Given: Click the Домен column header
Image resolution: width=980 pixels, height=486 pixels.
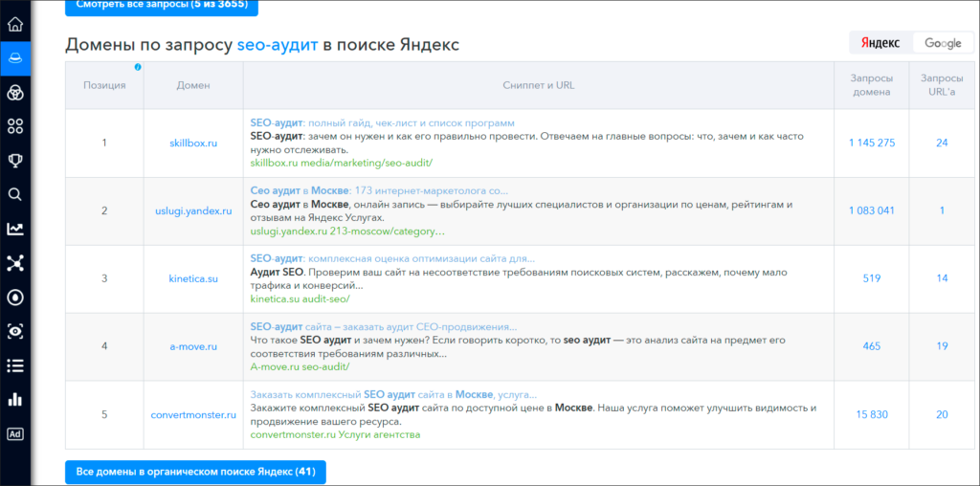Looking at the screenshot, I should [x=193, y=85].
